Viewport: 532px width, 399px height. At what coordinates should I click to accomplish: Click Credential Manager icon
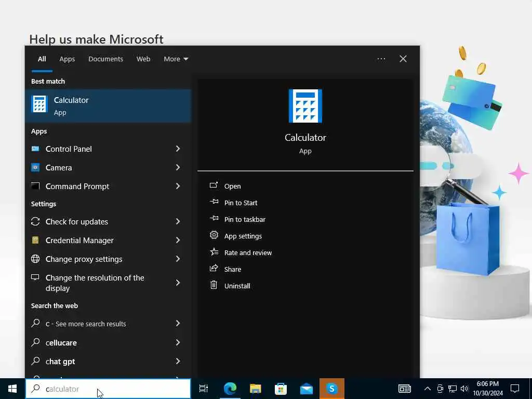(x=35, y=240)
